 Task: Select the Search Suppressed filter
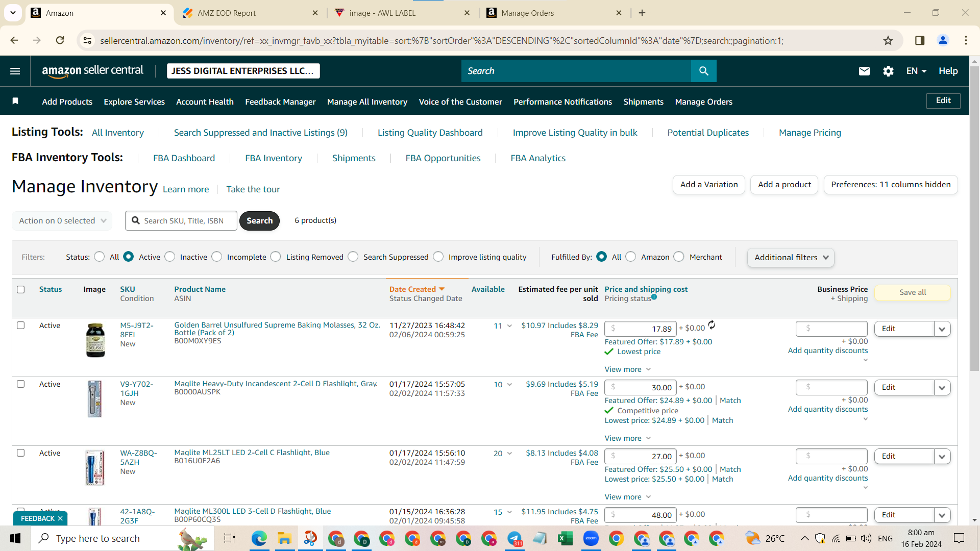[x=353, y=257]
